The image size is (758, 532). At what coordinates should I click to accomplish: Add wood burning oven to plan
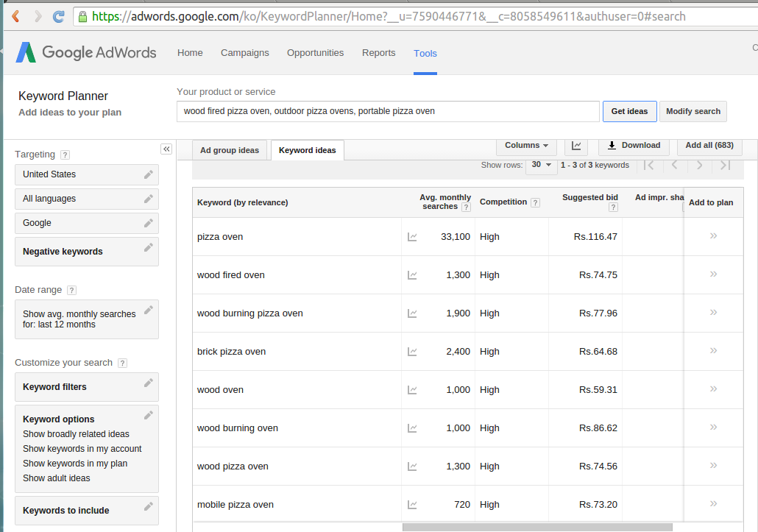coord(713,427)
